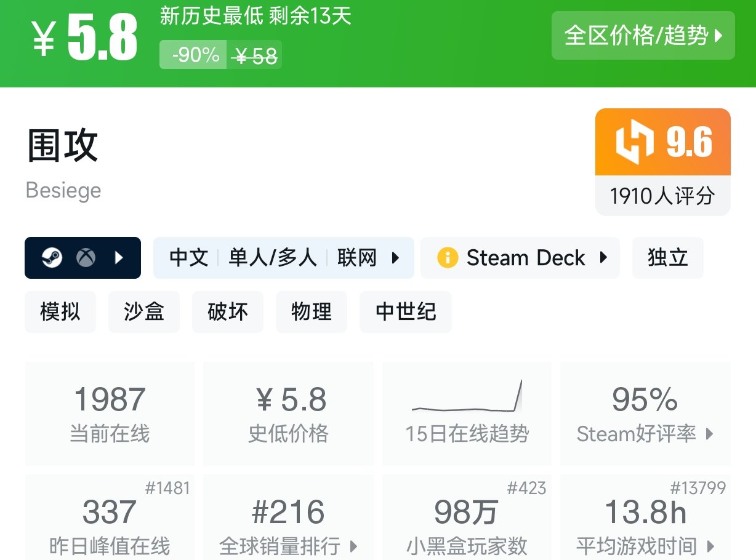Choose the 物理 tag
Image resolution: width=756 pixels, height=560 pixels.
pyautogui.click(x=312, y=312)
